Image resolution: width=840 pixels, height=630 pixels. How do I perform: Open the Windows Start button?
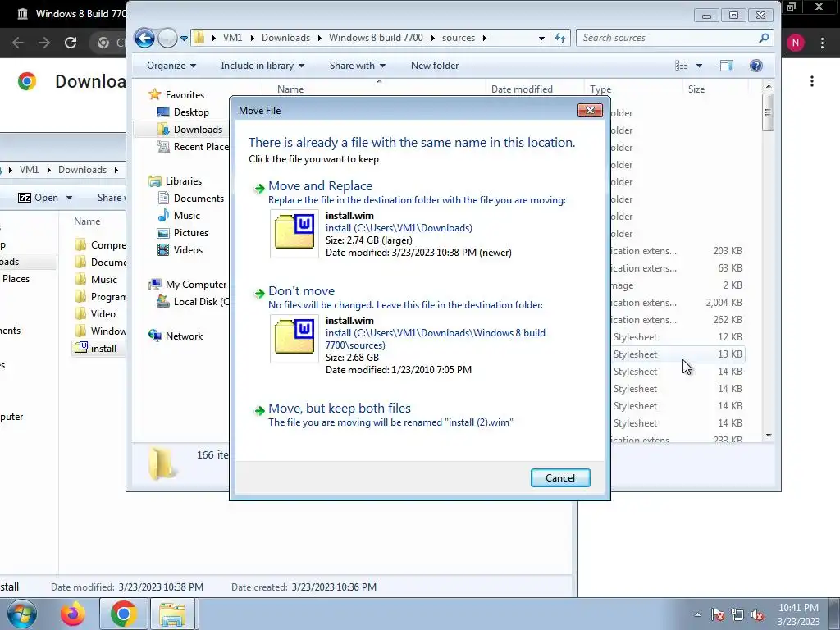[22, 614]
